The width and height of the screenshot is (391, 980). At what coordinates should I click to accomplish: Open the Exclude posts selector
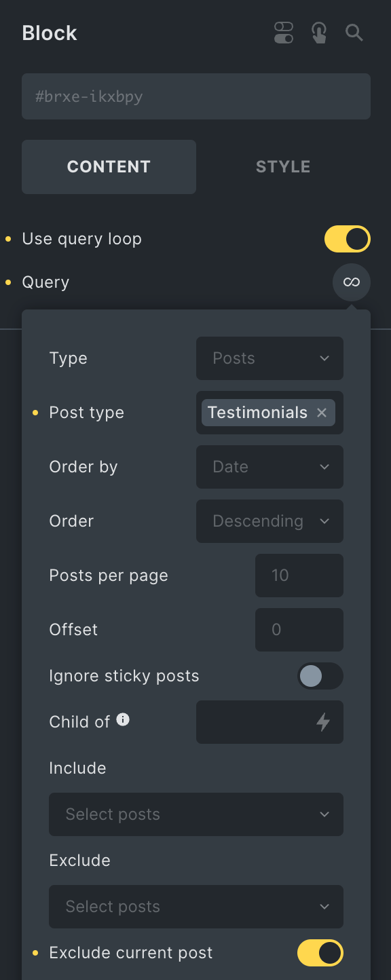tap(195, 907)
